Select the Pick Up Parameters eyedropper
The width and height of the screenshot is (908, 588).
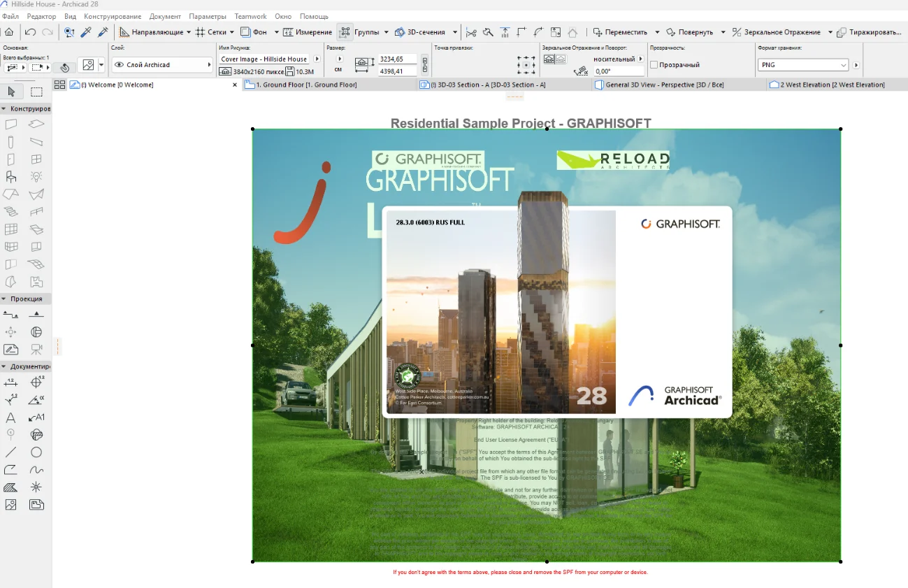coord(86,31)
